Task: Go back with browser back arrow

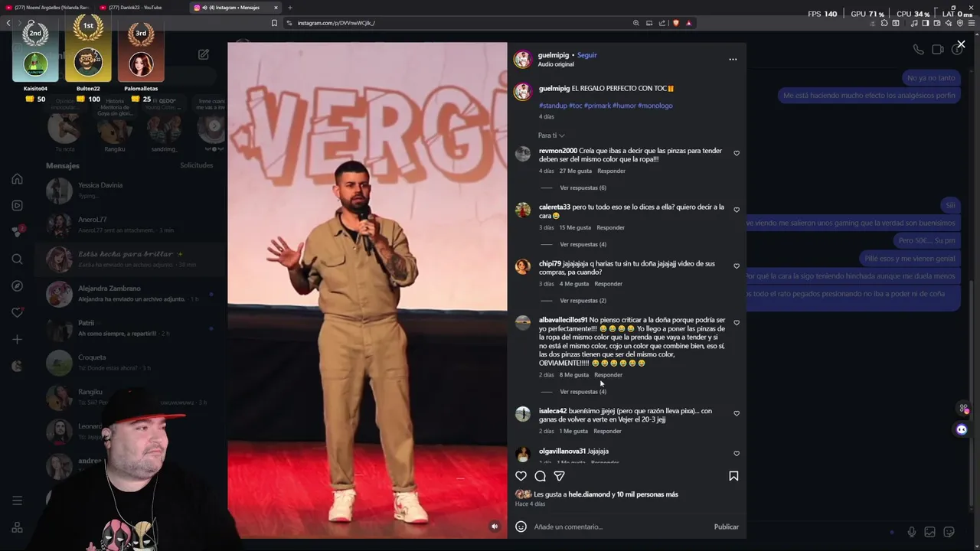Action: pyautogui.click(x=8, y=23)
